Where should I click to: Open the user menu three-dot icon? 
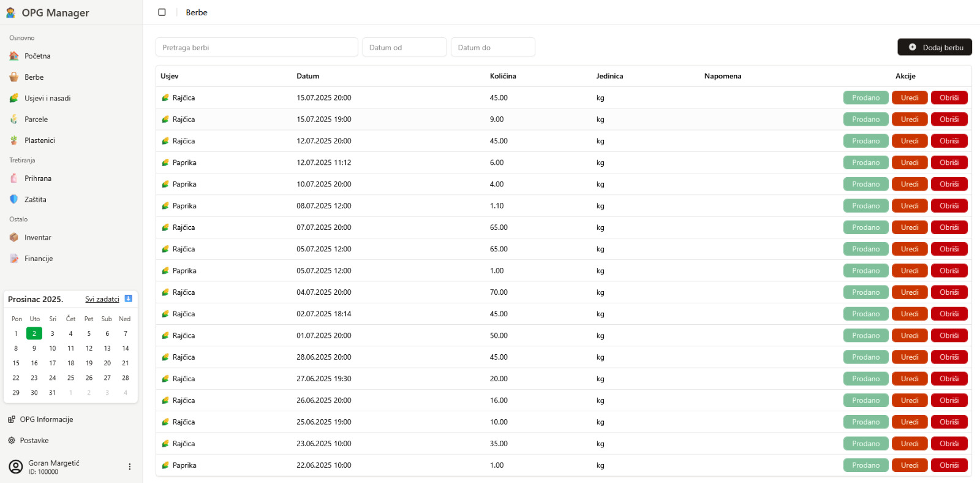tap(129, 466)
